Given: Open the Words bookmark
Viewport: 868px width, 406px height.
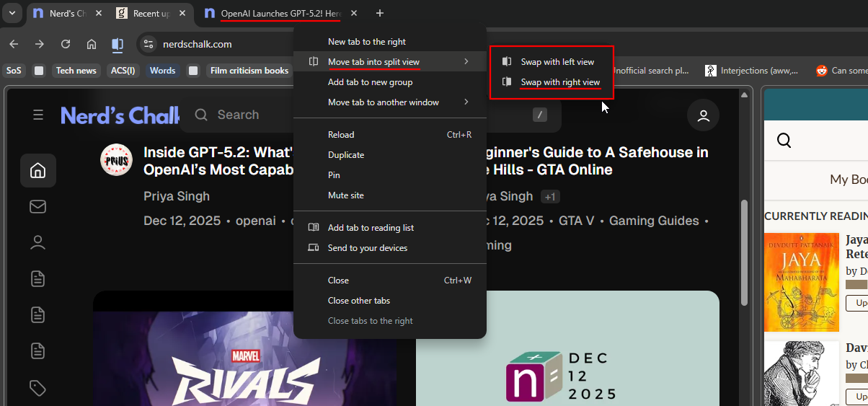Looking at the screenshot, I should click(162, 71).
